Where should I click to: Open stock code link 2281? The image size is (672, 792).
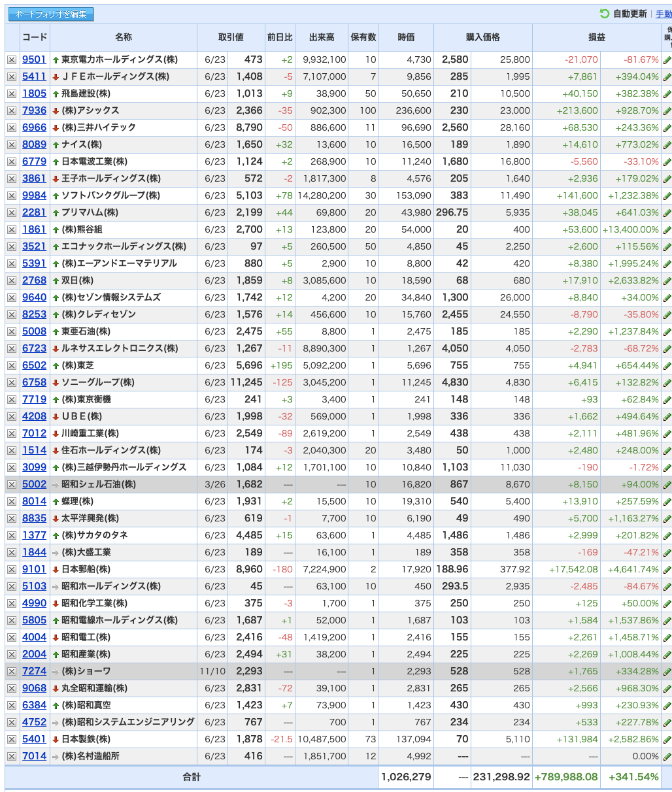click(x=35, y=212)
